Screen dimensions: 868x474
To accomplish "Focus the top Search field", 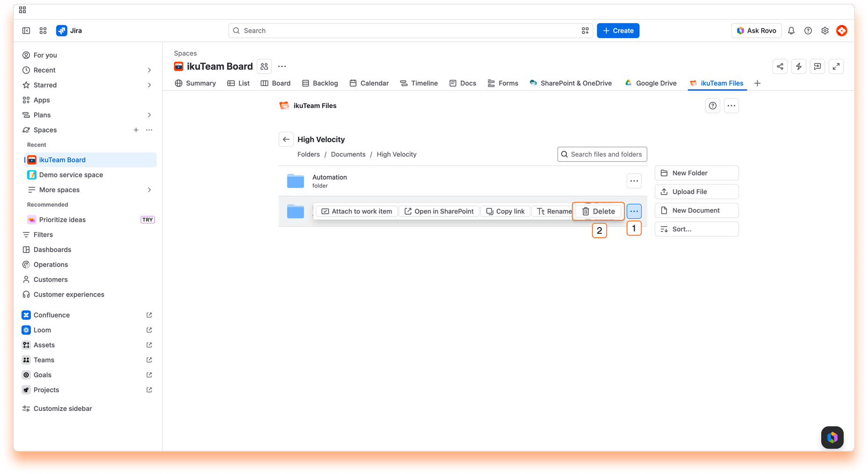I will point(411,30).
